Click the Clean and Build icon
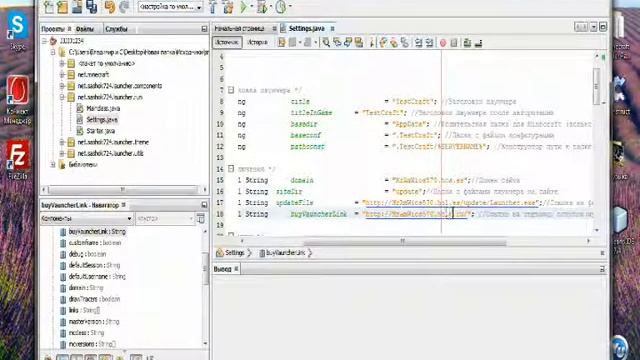The image size is (640, 360). click(x=228, y=7)
